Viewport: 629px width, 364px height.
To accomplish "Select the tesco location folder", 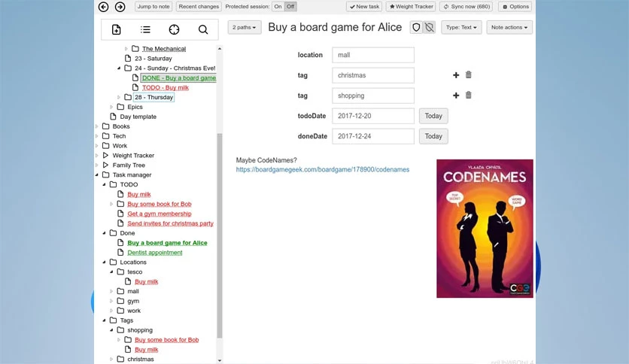I will 135,271.
